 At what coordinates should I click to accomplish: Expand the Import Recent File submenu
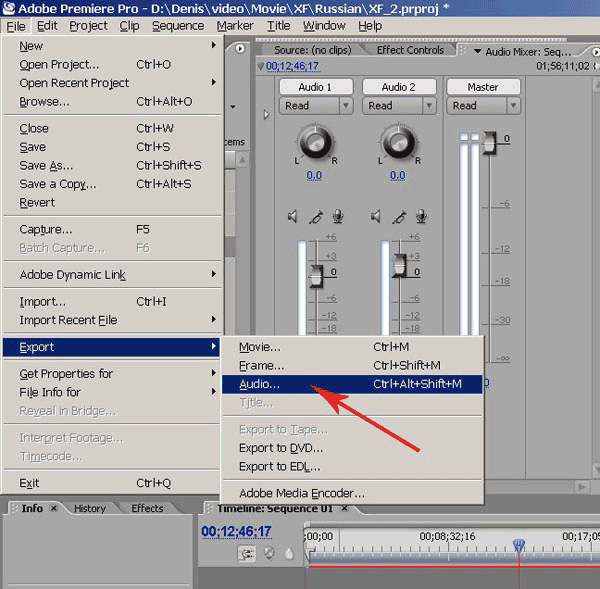[113, 320]
